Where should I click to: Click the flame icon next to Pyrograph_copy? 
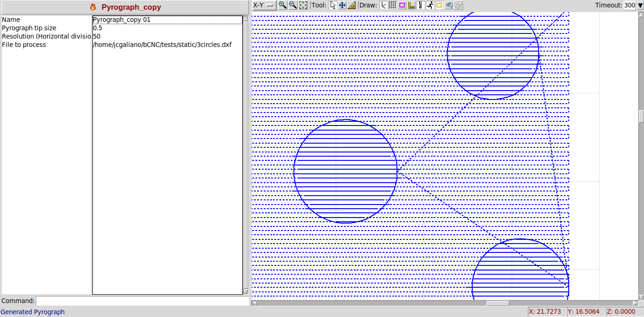coord(93,7)
